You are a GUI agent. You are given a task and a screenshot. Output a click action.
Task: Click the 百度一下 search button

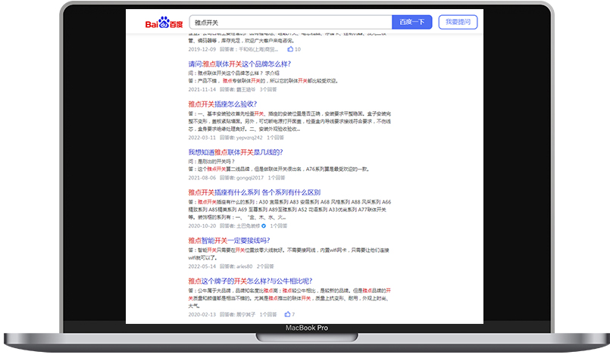(412, 22)
